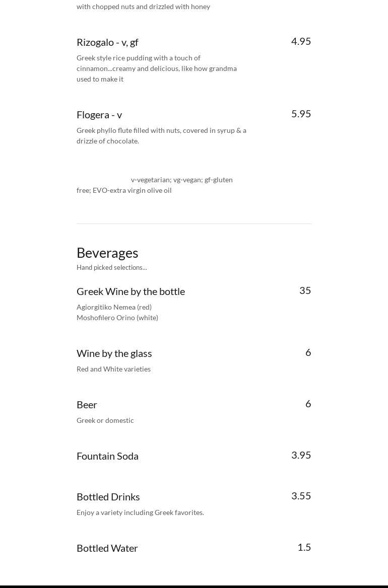Select the Flogera dessert heading
388x588 pixels.
99,115
